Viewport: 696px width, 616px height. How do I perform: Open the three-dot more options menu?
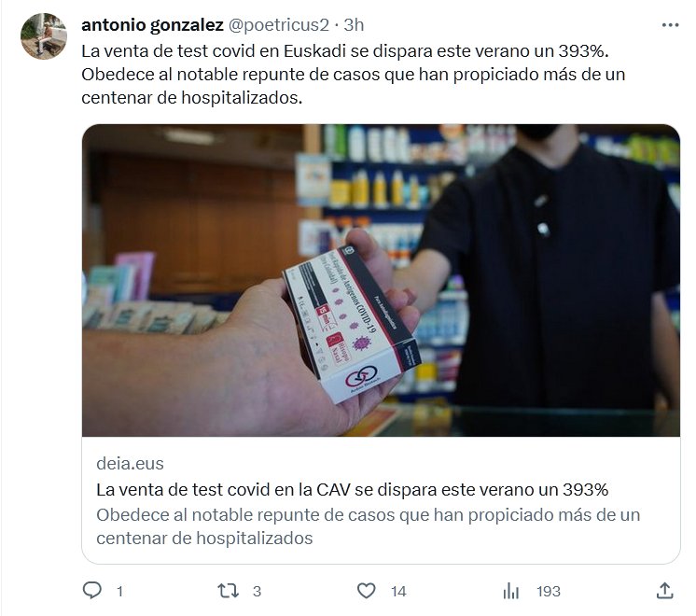pos(670,25)
